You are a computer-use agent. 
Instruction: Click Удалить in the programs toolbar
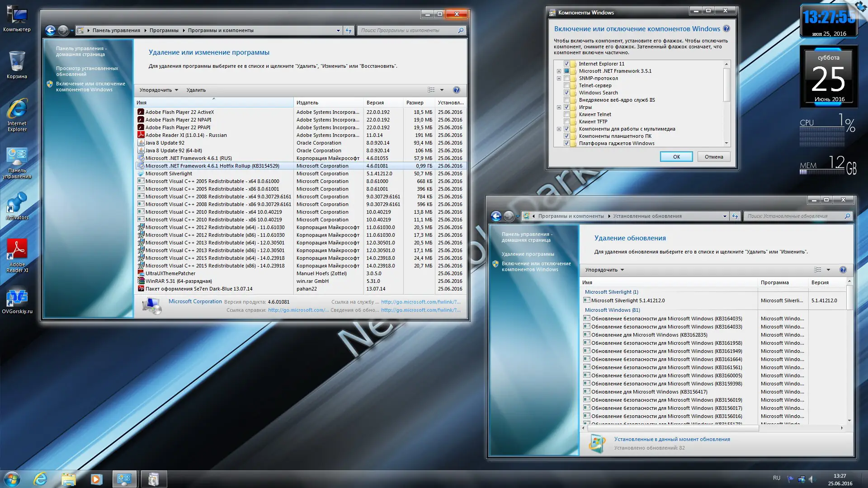(x=196, y=90)
